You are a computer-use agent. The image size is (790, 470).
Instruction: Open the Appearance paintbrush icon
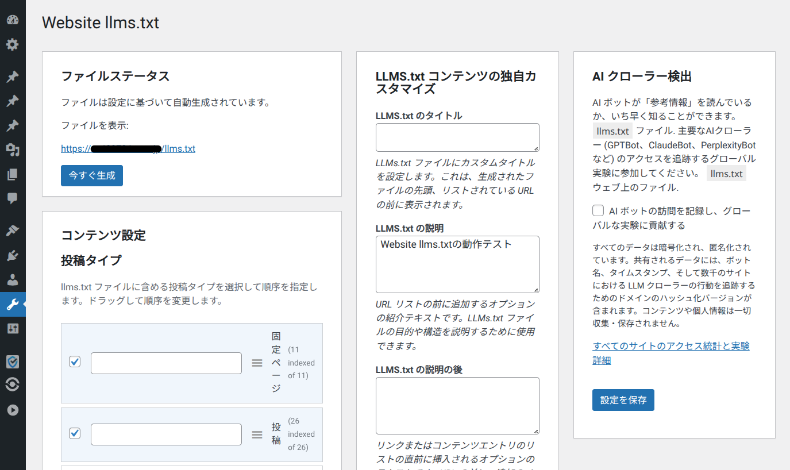pos(13,231)
